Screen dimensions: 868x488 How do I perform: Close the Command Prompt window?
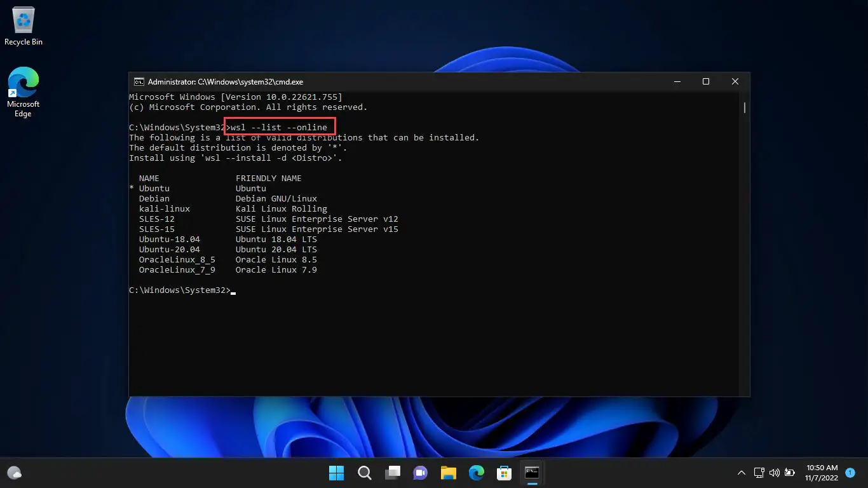tap(735, 81)
